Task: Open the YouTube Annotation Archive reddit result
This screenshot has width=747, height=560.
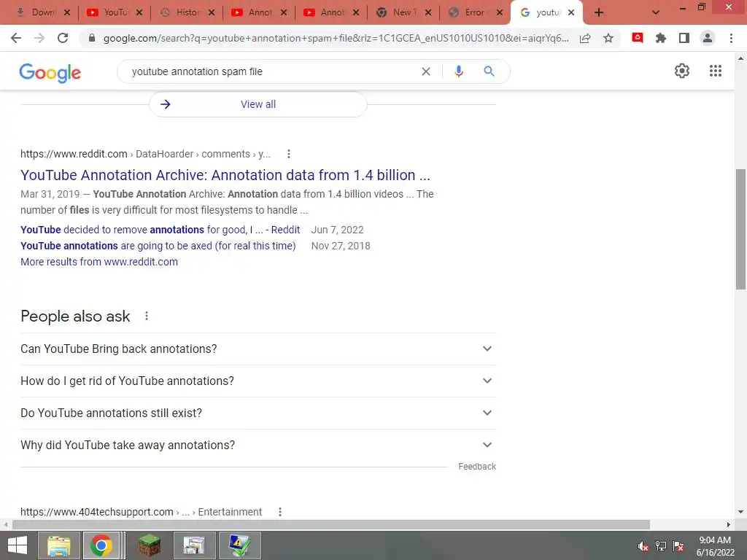Action: [225, 175]
